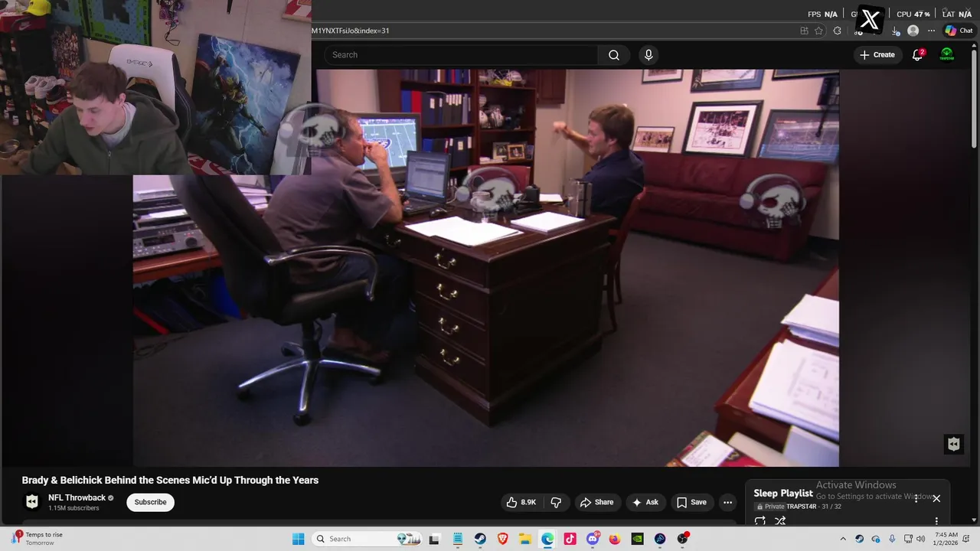The height and width of the screenshot is (551, 980).
Task: Click Share button under video
Action: point(596,502)
